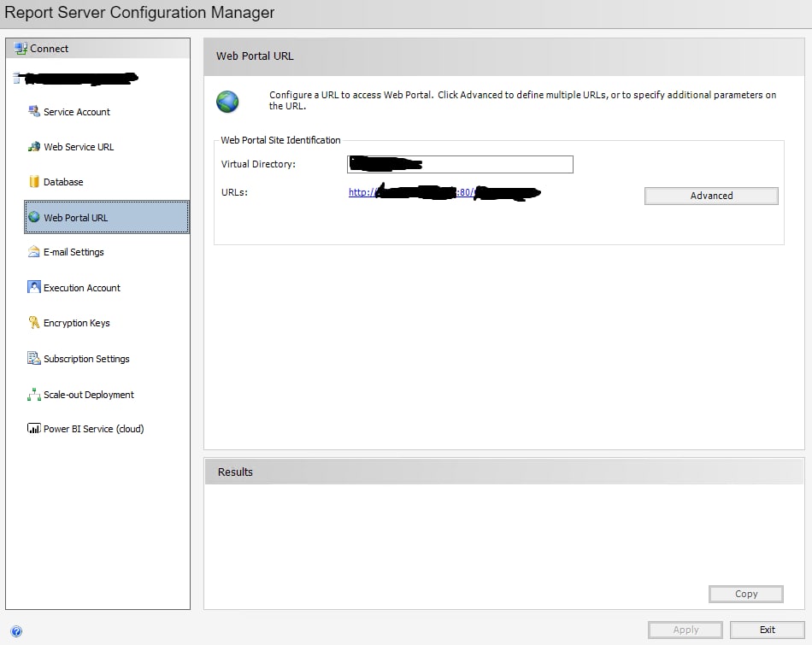The height and width of the screenshot is (645, 812).
Task: Open Subscription Settings page
Action: pos(86,359)
